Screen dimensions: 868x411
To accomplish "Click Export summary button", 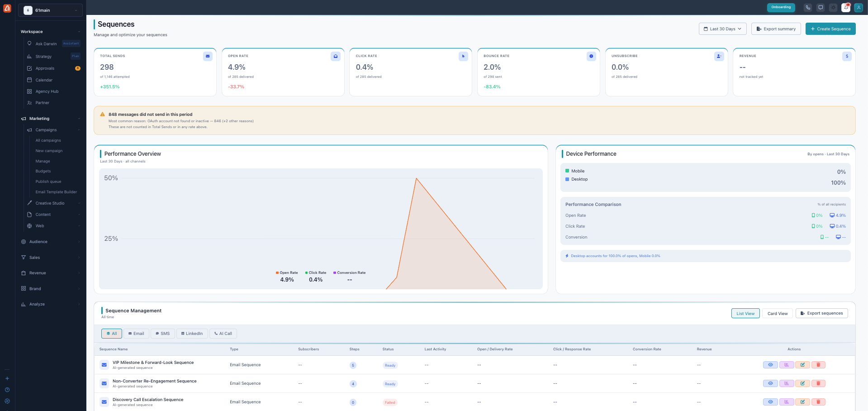I will pos(776,29).
